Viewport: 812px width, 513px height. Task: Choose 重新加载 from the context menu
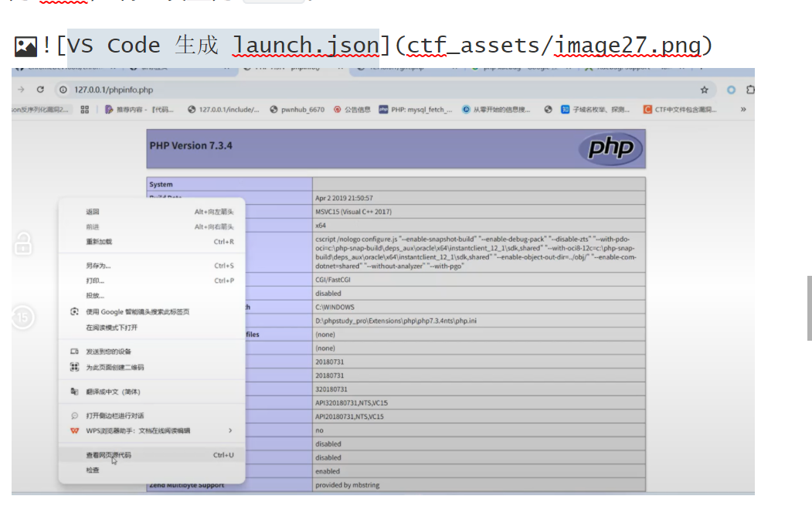[151, 242]
